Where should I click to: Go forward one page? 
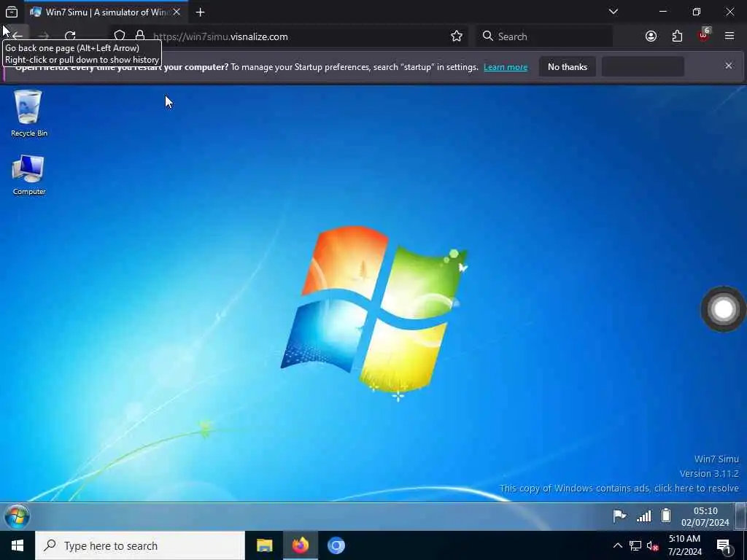click(44, 36)
